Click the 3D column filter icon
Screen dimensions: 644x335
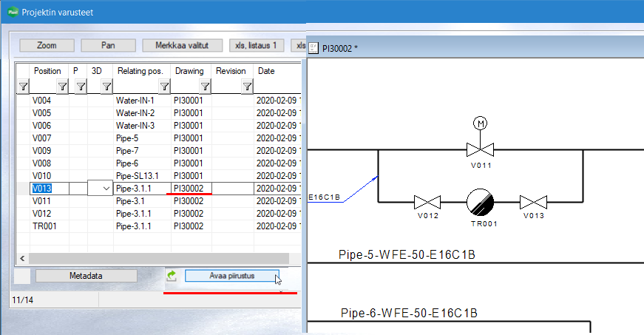(106, 87)
